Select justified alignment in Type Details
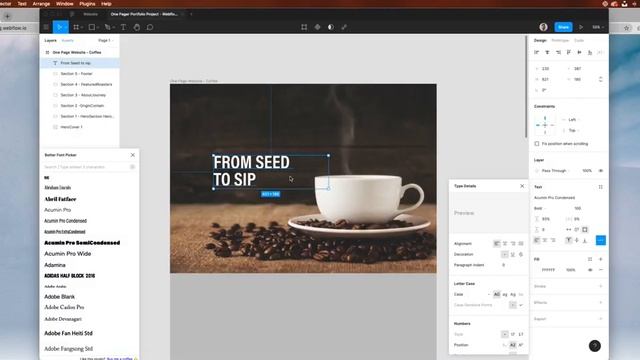 [x=521, y=244]
